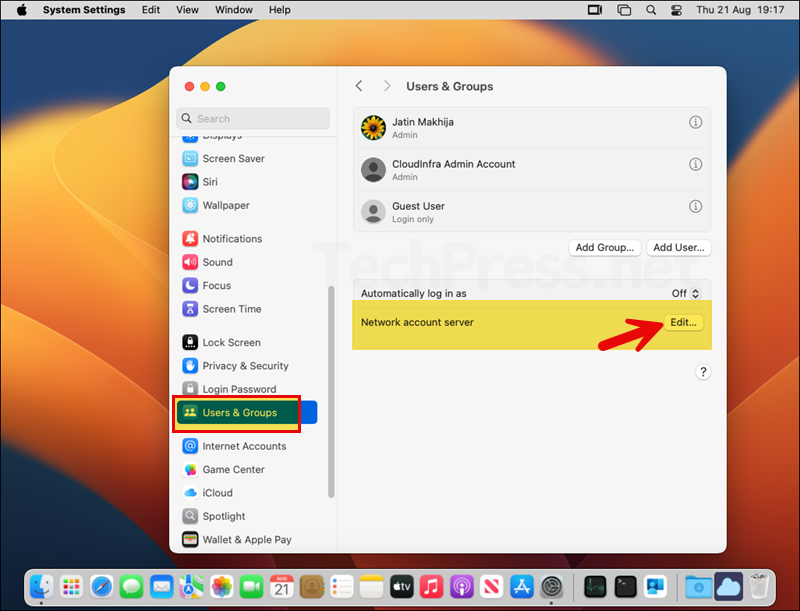Open Safari from the Dock
Viewport: 800px width, 611px height.
click(102, 587)
